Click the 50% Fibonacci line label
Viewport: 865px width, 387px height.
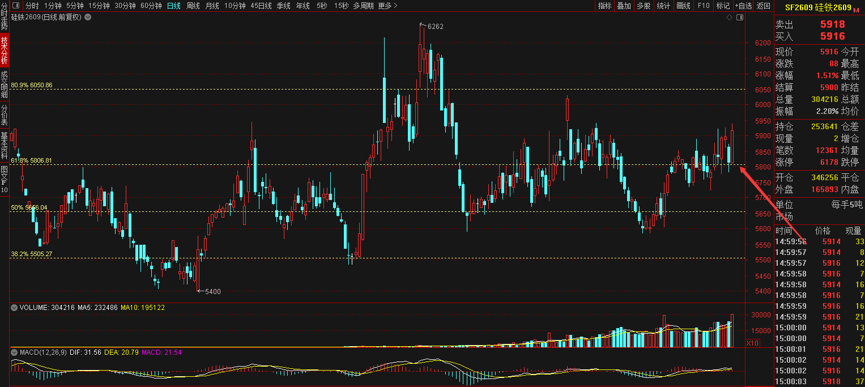coord(29,207)
